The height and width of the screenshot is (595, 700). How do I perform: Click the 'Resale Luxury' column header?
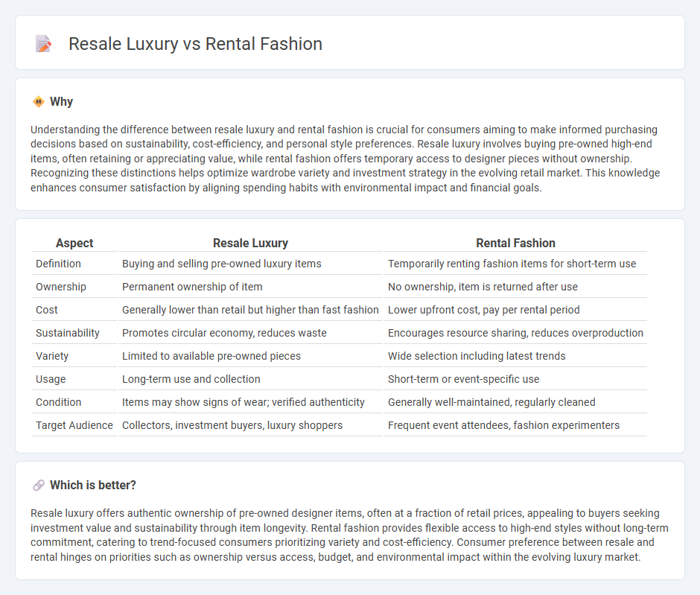(x=250, y=243)
